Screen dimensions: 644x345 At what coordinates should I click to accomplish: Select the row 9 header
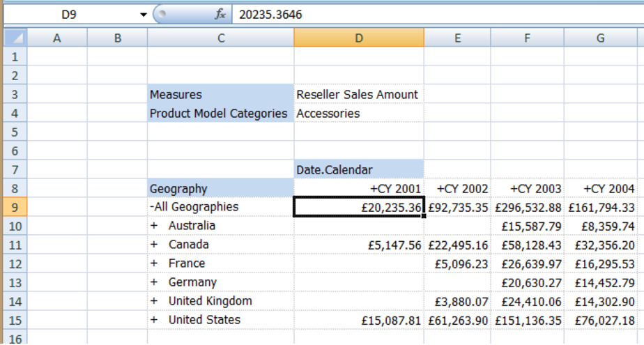click(x=15, y=207)
